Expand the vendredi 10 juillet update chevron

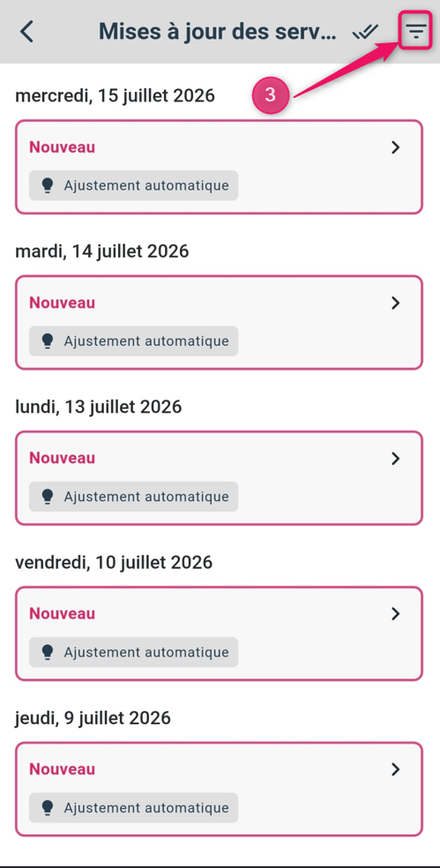pos(395,614)
